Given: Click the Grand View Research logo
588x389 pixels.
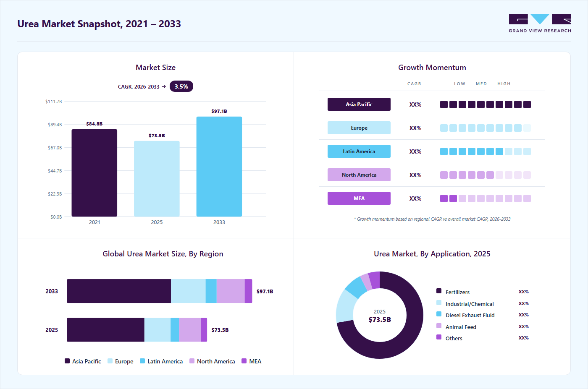Looking at the screenshot, I should click(540, 23).
